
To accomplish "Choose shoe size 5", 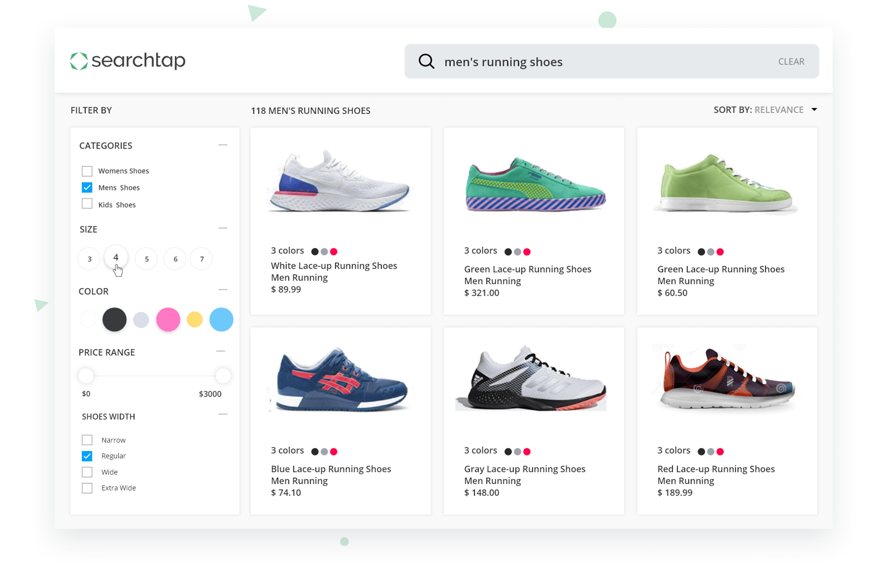I will pyautogui.click(x=146, y=259).
